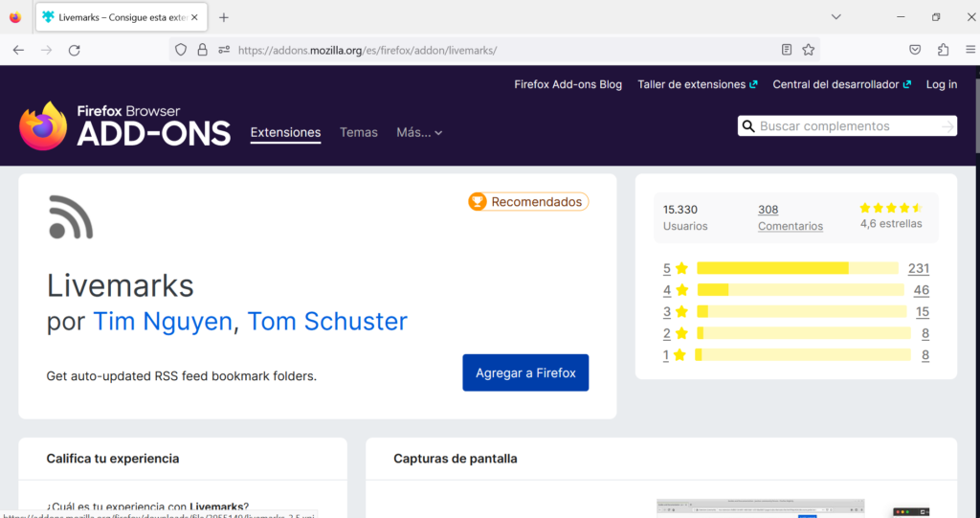Open the Livemarks screenshot thumbnail
Image resolution: width=980 pixels, height=518 pixels.
761,508
